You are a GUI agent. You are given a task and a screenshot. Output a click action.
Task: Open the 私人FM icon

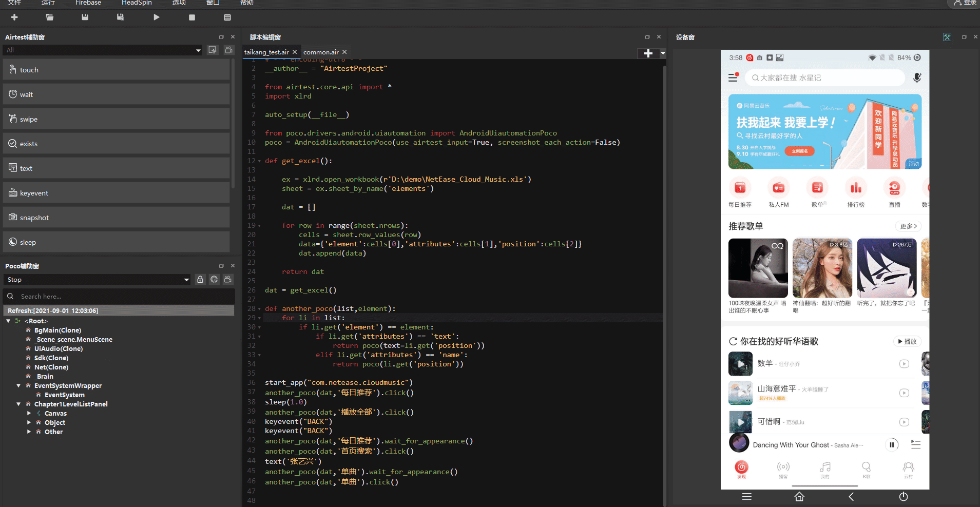[779, 192]
